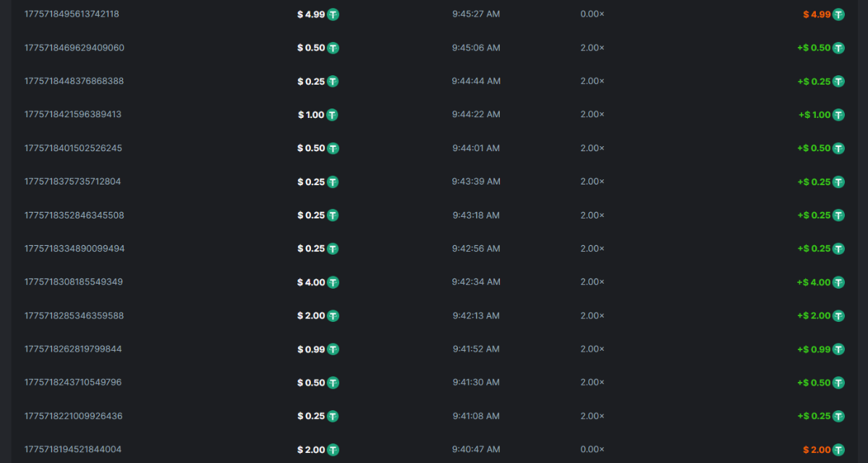The image size is (868, 463).
Task: Open bet ID 1775718469629409060
Action: point(74,48)
